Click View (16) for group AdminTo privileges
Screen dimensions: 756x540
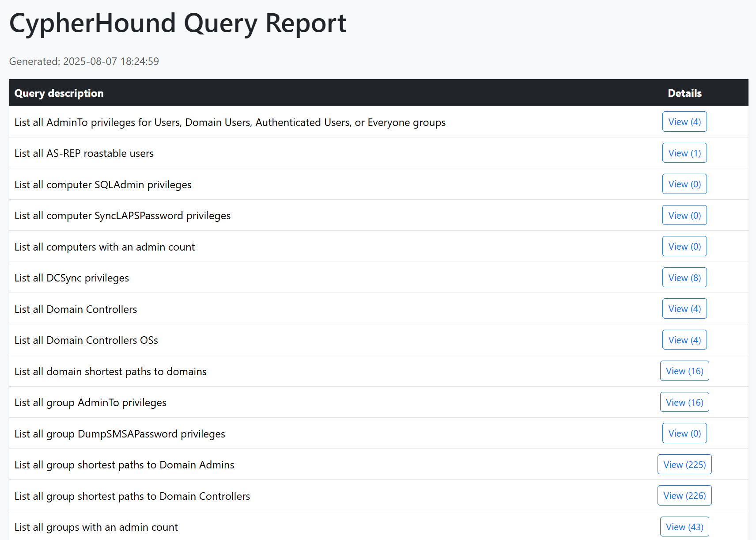coord(684,402)
